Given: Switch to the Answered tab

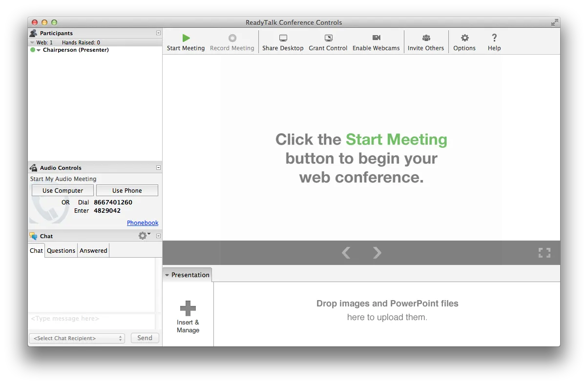Looking at the screenshot, I should click(93, 250).
